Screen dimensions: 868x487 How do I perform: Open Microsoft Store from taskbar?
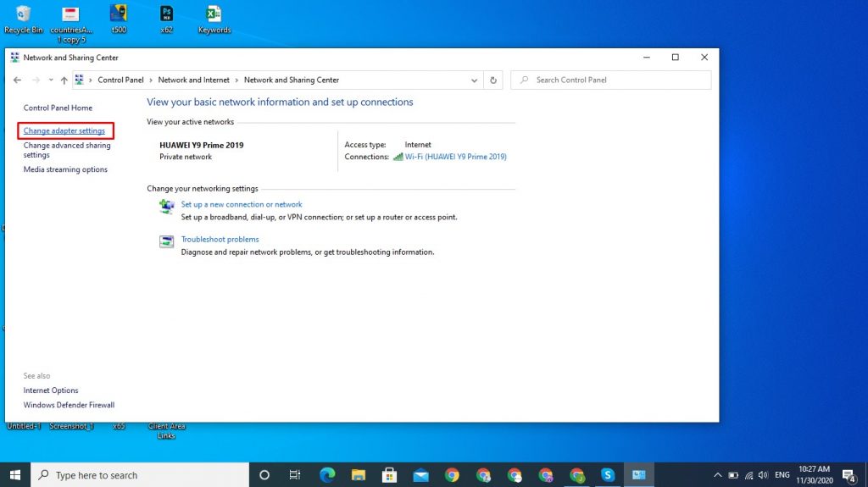click(x=389, y=475)
